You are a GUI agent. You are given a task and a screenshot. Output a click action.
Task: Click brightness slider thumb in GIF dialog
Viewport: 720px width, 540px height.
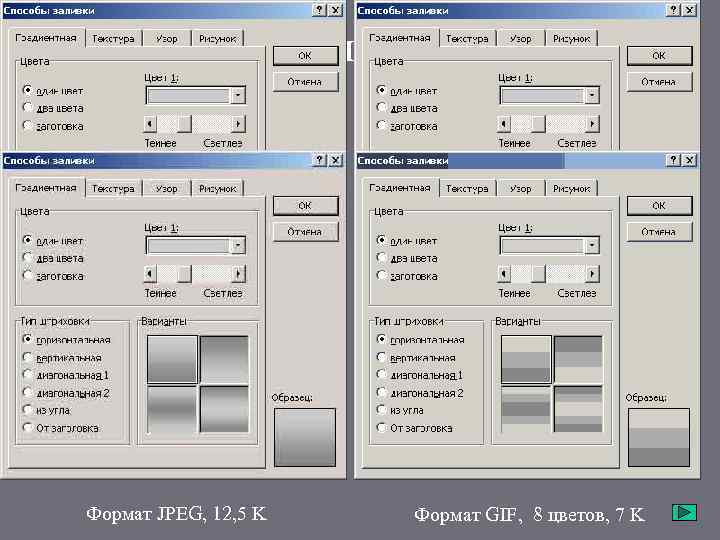click(x=538, y=274)
